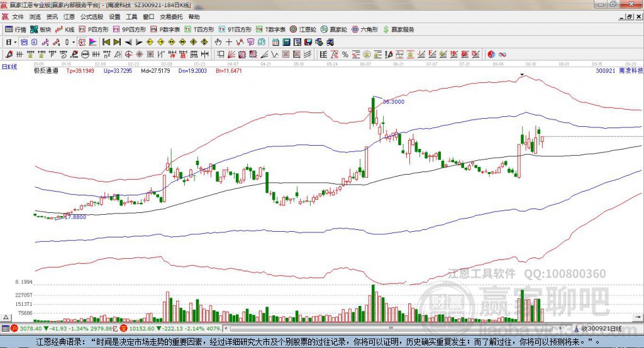This screenshot has width=644, height=348.
Task: Click the 极反通道 indicator name
Action: tap(46, 70)
